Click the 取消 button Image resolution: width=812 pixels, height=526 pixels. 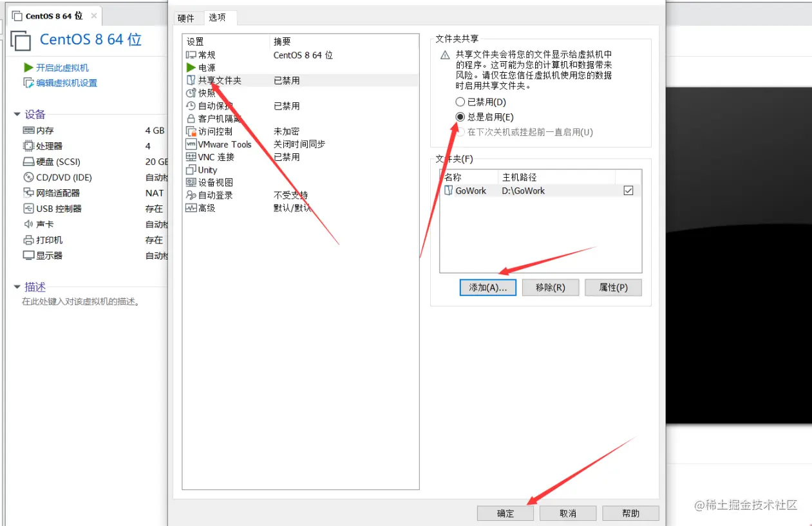click(x=568, y=513)
